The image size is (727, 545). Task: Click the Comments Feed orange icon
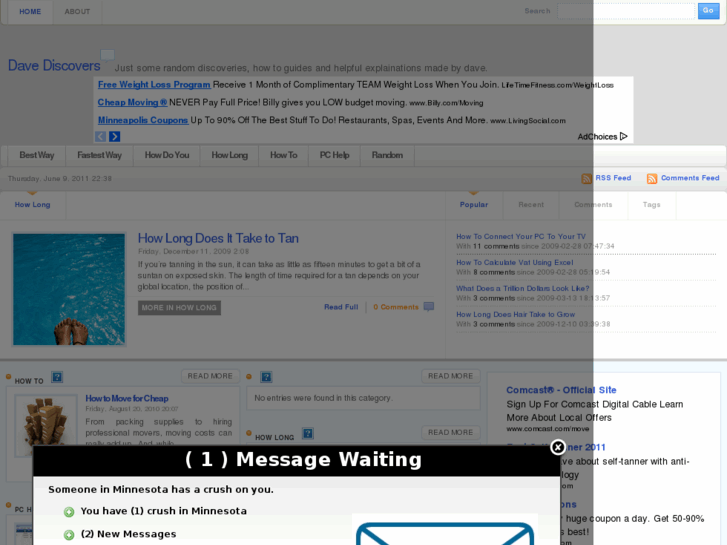(x=652, y=179)
